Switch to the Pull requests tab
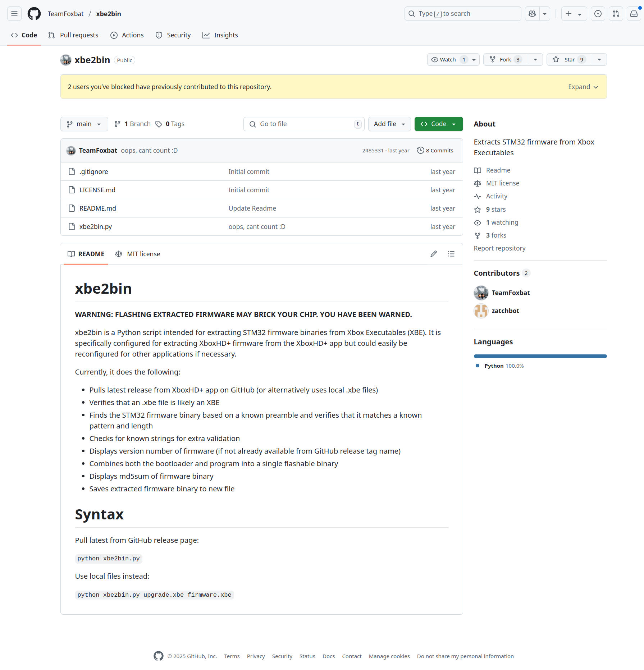The height and width of the screenshot is (670, 644). point(73,35)
